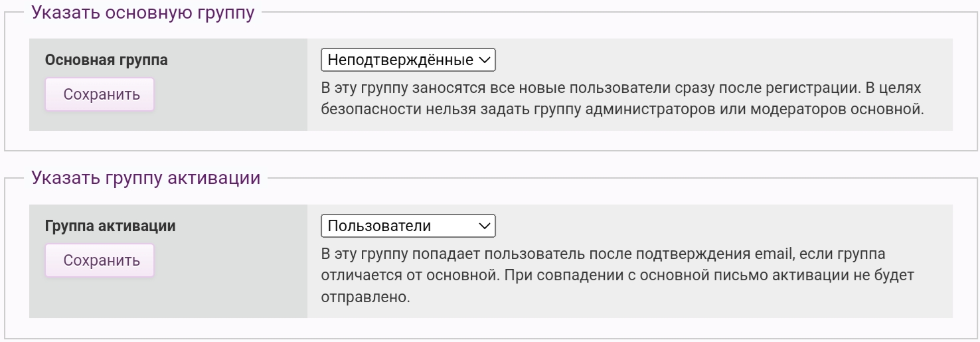Open the Группа активации dropdown
Screen dimensions: 980x342
coord(408,226)
